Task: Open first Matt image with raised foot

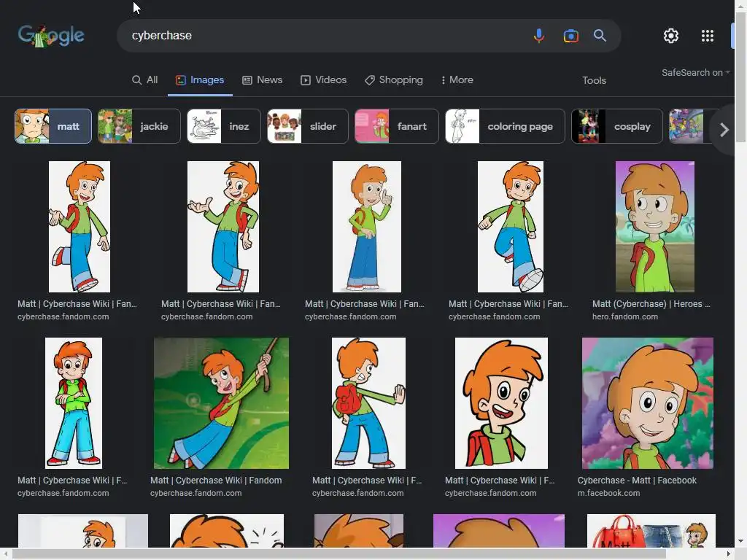Action: (79, 227)
